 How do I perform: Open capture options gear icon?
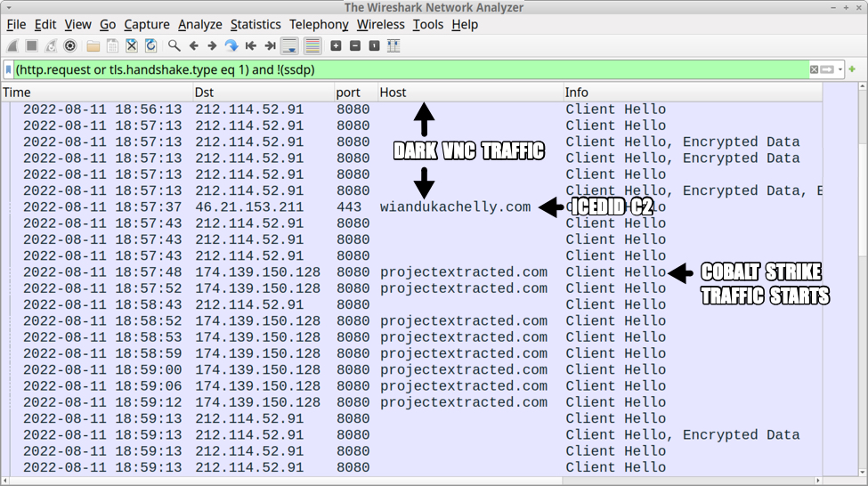click(x=70, y=45)
